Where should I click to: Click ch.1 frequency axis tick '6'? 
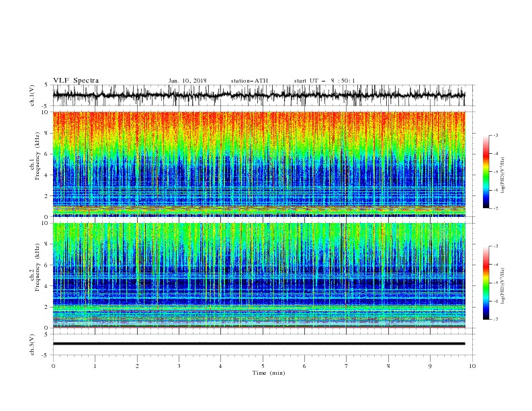(47, 154)
